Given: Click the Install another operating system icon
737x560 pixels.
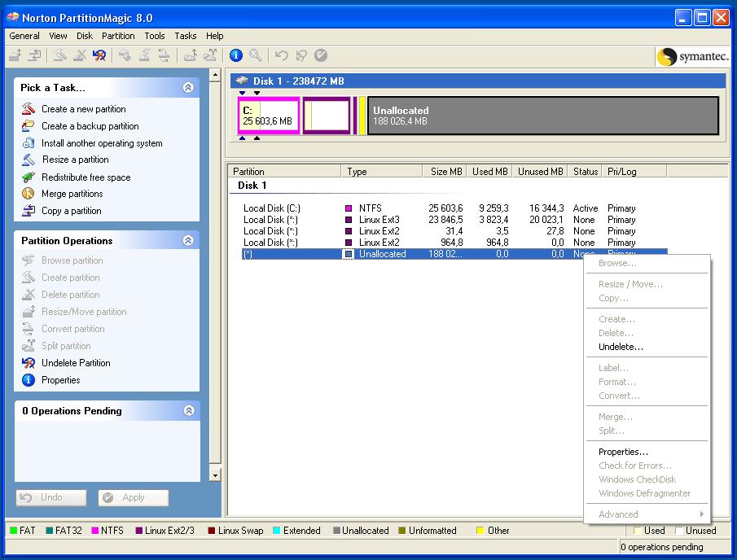Looking at the screenshot, I should [x=29, y=142].
